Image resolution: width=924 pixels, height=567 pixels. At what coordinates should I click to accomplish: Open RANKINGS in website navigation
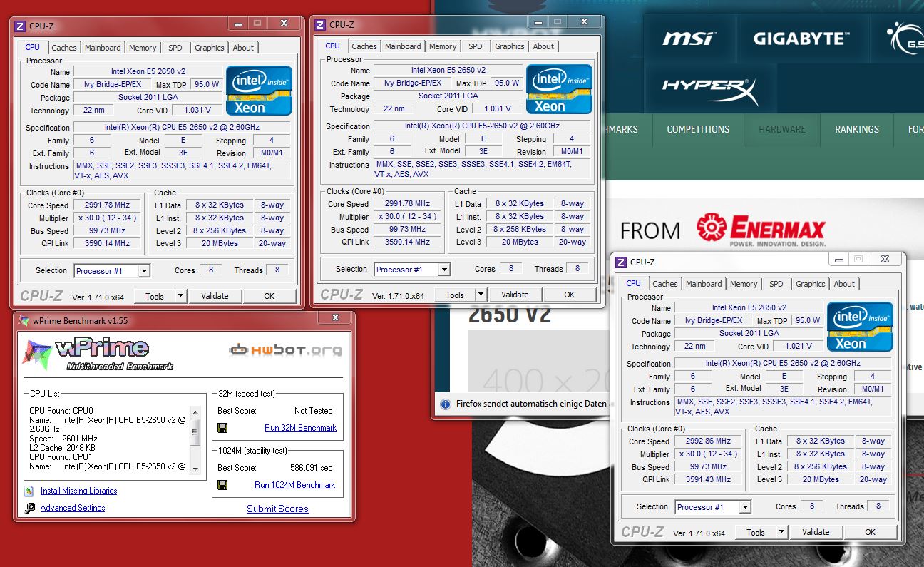857,129
